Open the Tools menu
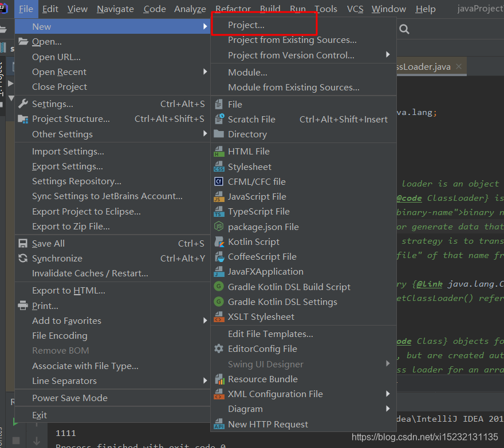 point(326,9)
